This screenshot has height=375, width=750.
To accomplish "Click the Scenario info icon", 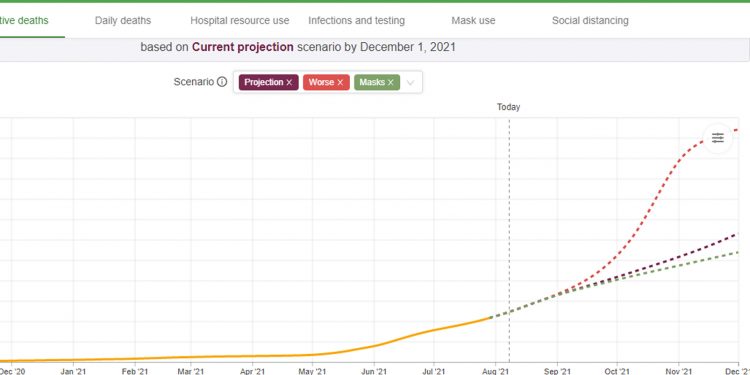I will pos(222,82).
